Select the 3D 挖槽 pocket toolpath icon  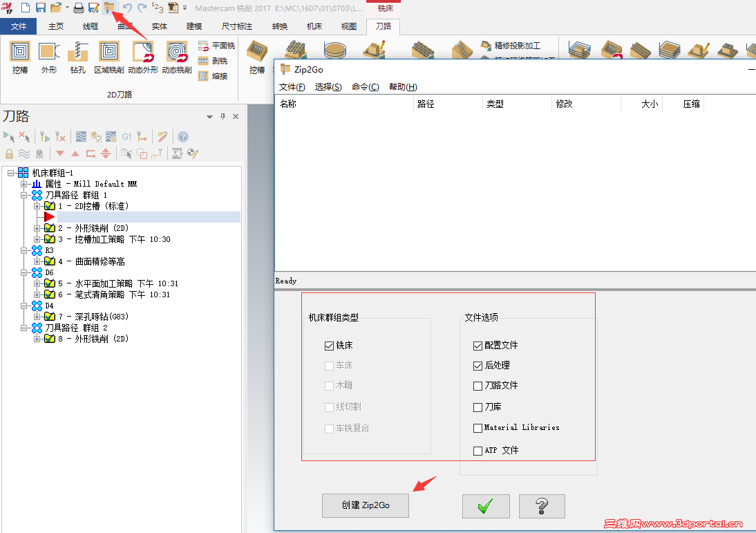point(256,57)
